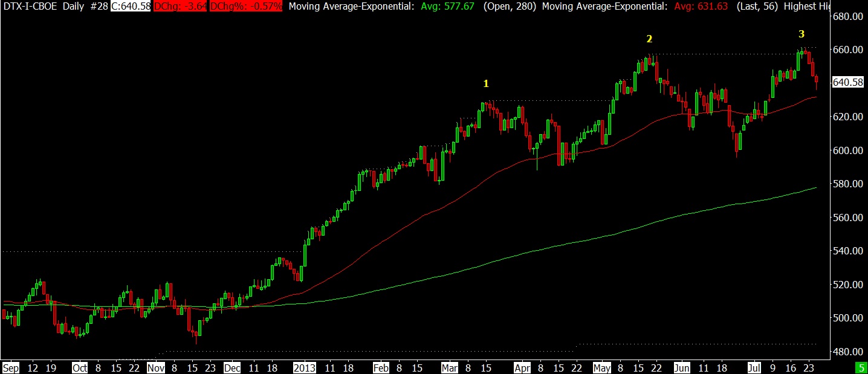Viewport: 868px width, 374px height.
Task: Open the (Last, 56) moving average parameters
Action: pyautogui.click(x=757, y=6)
